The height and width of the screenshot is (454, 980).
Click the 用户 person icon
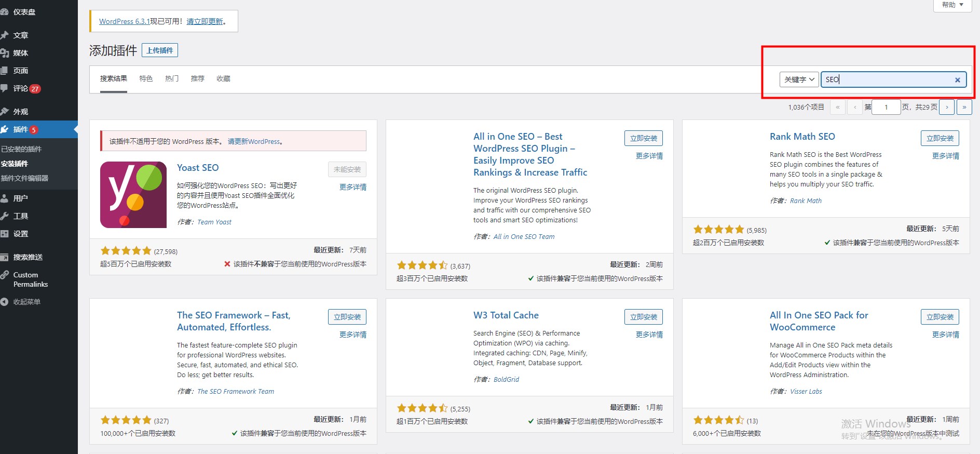tap(4, 198)
